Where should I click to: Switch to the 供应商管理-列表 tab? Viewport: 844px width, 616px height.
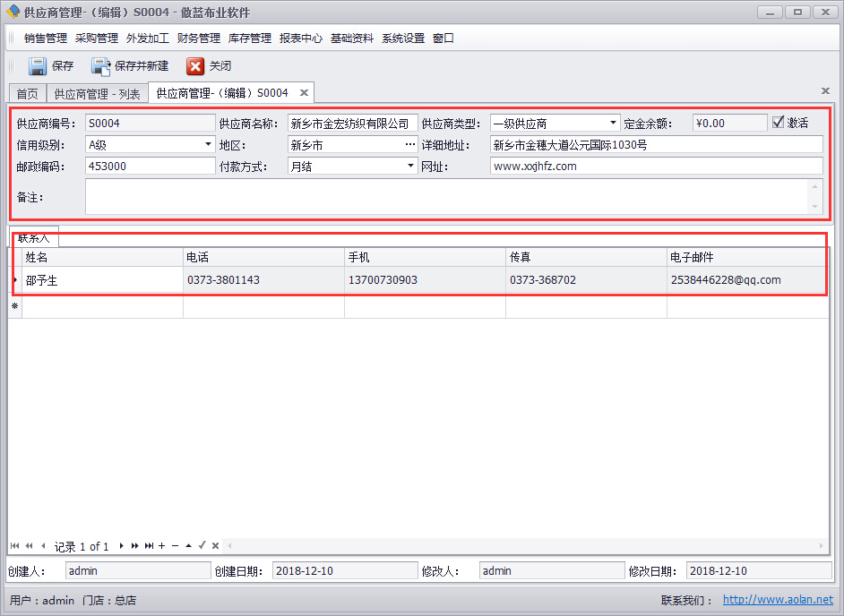[x=97, y=92]
